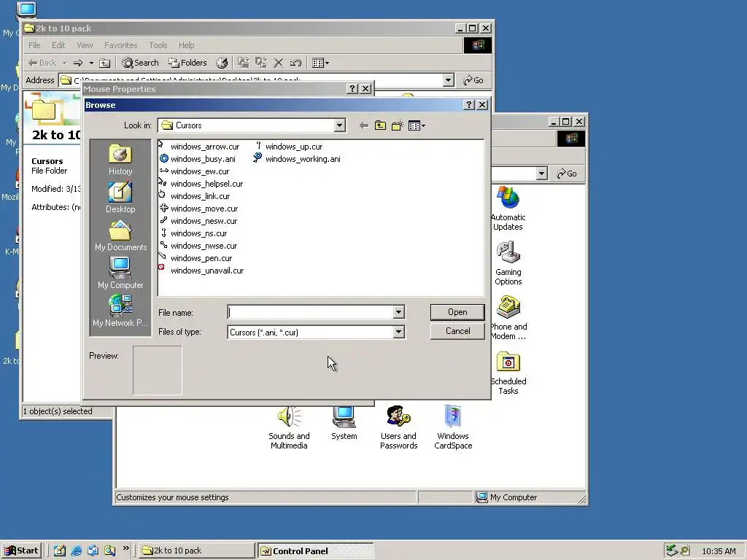
Task: Select windows_busy.ani cursor file
Action: click(x=197, y=159)
